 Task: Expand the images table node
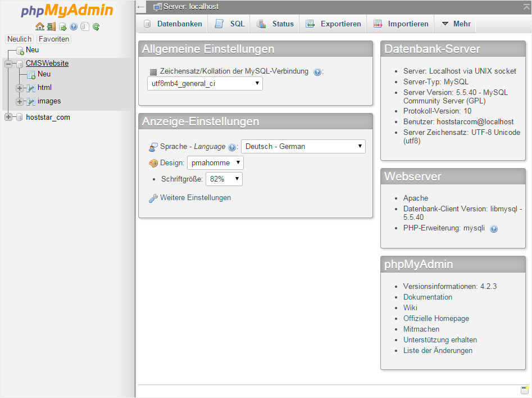pyautogui.click(x=19, y=102)
